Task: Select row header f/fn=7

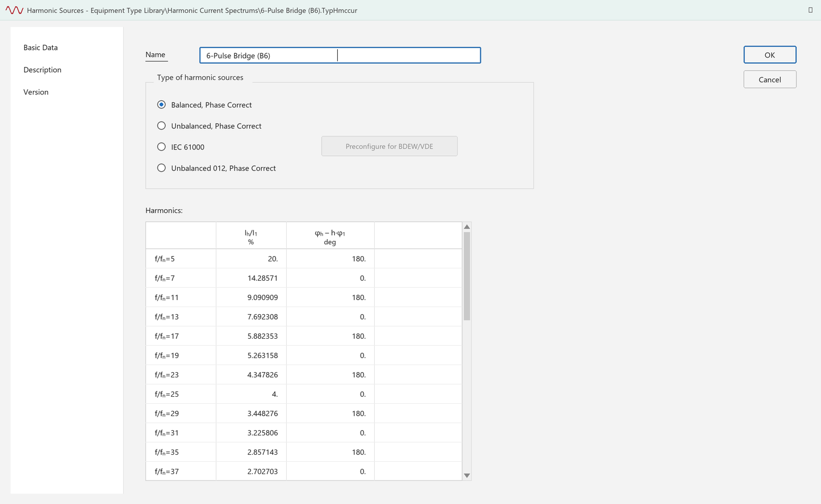Action: point(181,278)
